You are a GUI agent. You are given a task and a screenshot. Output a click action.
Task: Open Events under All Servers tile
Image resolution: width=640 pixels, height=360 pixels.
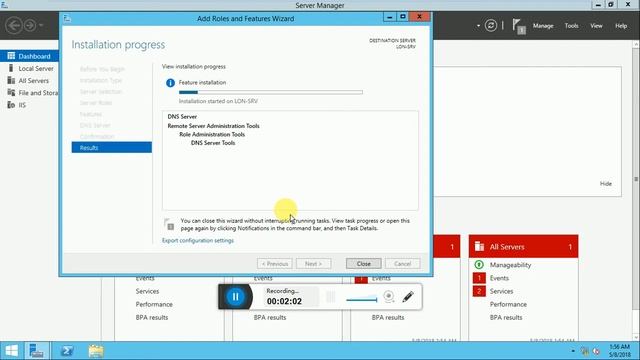pyautogui.click(x=499, y=278)
